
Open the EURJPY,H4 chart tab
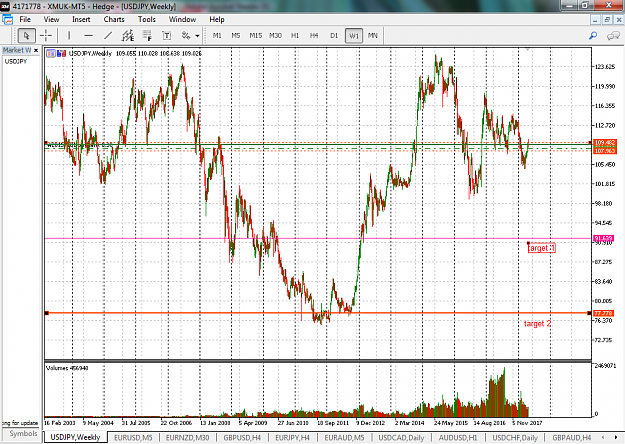click(x=293, y=438)
